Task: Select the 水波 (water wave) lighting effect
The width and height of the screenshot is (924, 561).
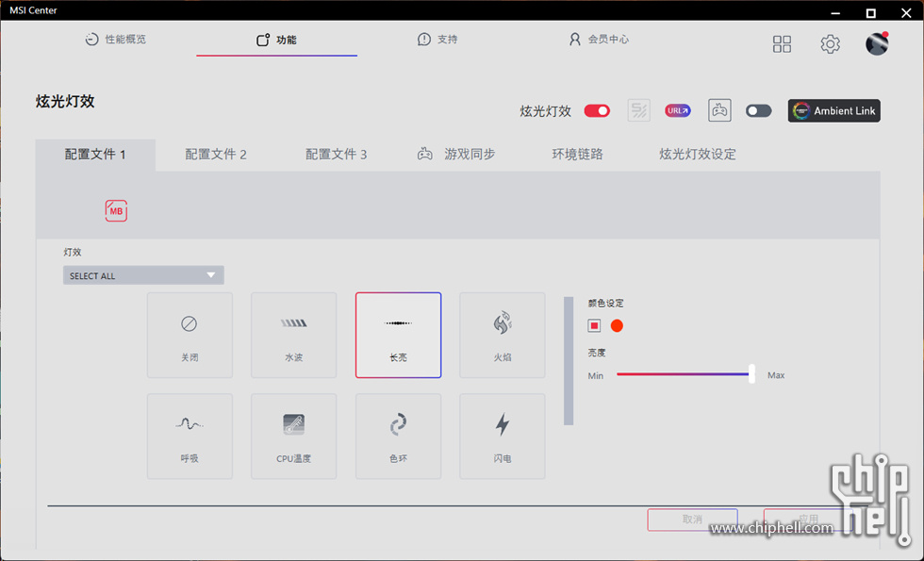Action: click(x=293, y=335)
